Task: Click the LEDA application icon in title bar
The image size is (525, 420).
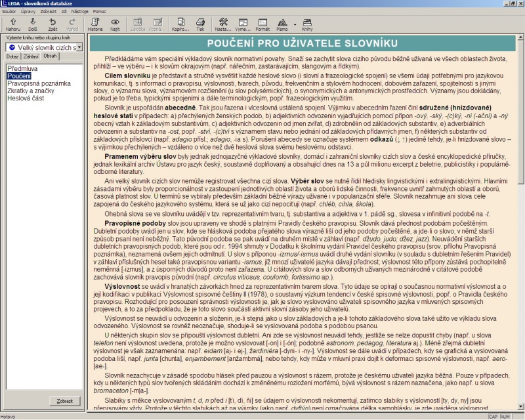Action: pos(4,3)
